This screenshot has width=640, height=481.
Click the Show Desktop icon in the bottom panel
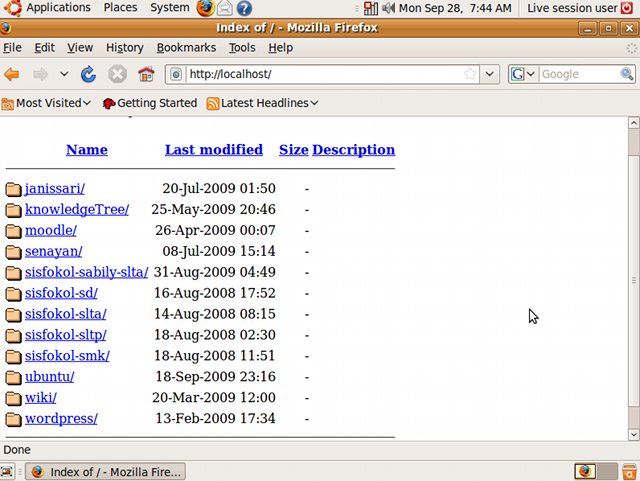7,472
